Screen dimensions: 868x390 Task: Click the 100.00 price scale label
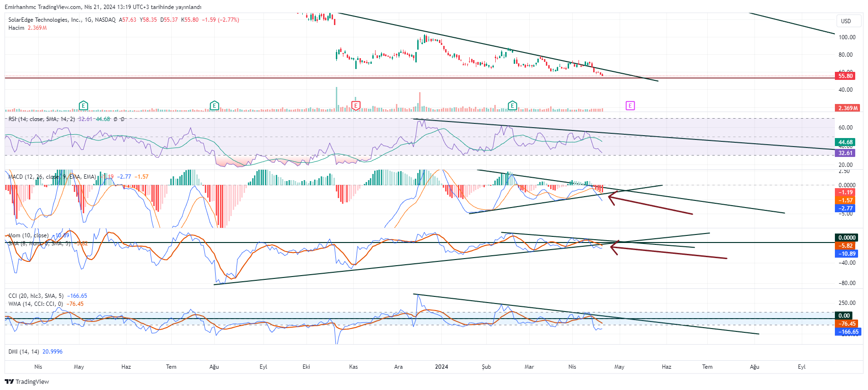pyautogui.click(x=847, y=37)
